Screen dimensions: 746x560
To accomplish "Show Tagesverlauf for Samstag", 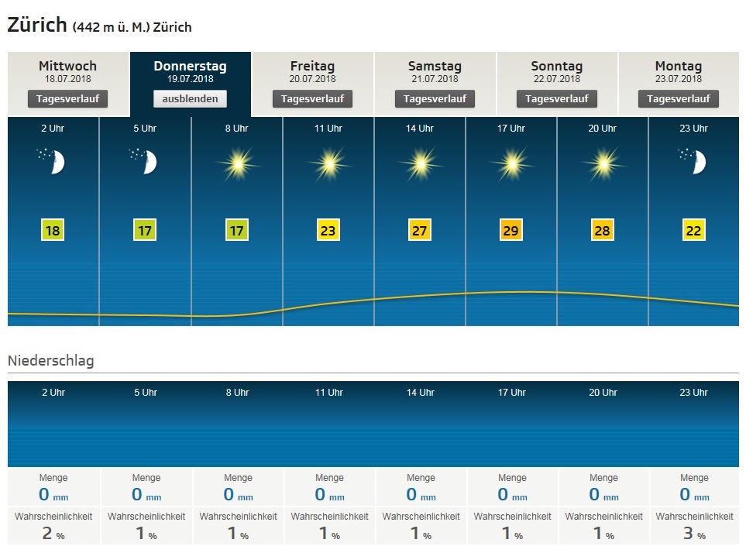I will click(x=435, y=99).
